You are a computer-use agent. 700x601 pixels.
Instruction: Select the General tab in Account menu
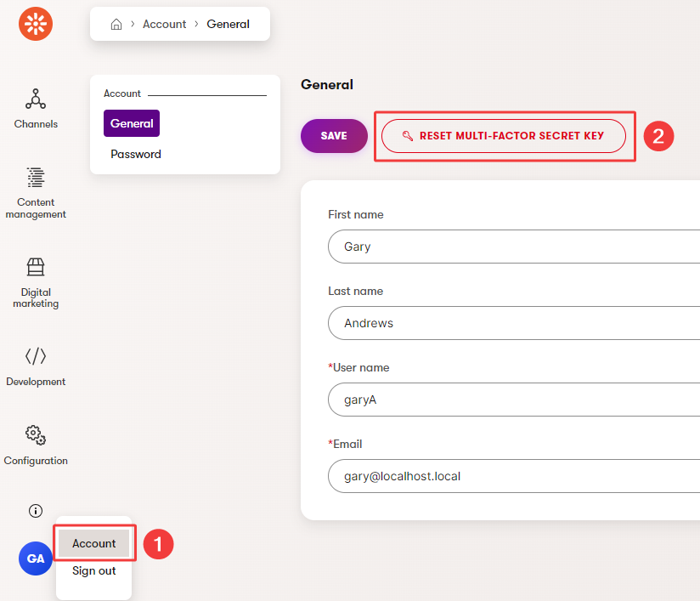tap(132, 123)
